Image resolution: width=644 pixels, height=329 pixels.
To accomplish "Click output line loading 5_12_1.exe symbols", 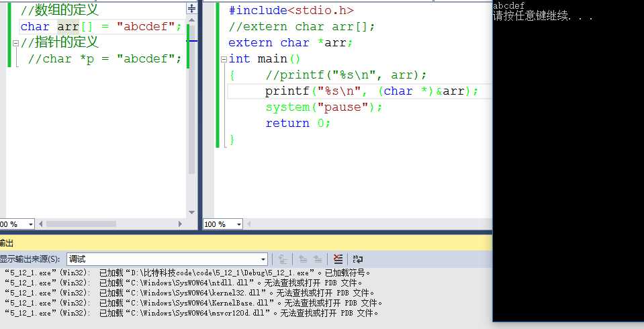I will pos(188,273).
